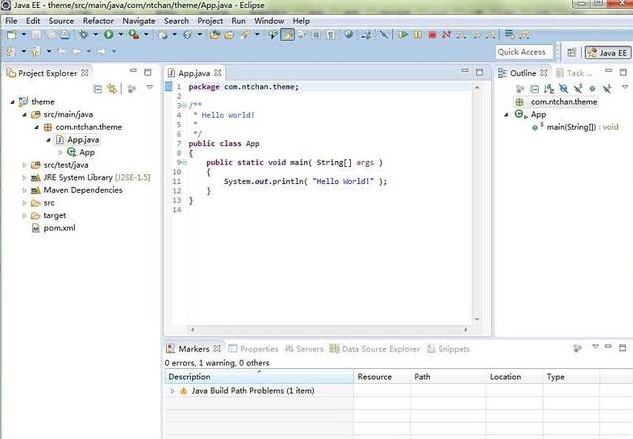
Task: Click the Open Perspective icon
Action: (x=571, y=52)
